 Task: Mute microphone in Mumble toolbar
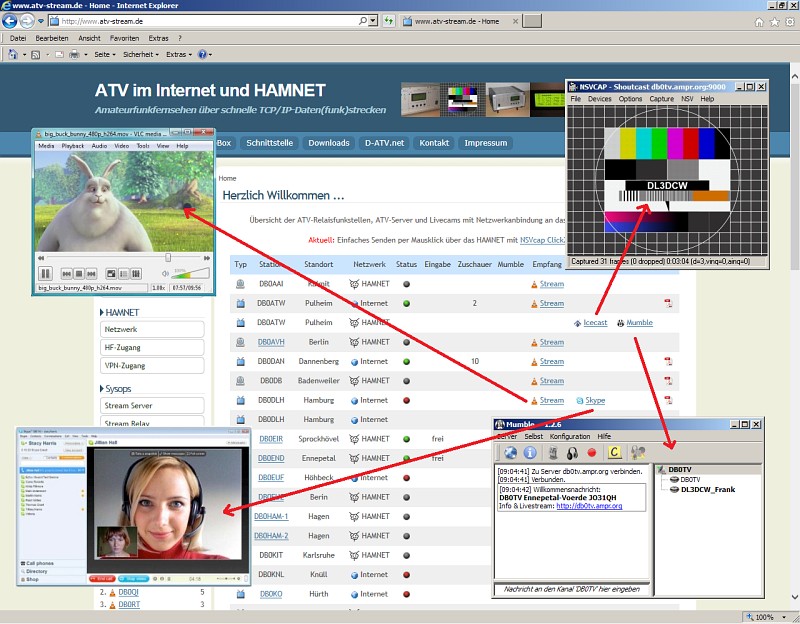(553, 453)
